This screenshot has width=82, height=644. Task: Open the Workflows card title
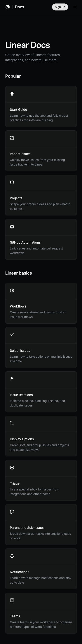coord(18,306)
